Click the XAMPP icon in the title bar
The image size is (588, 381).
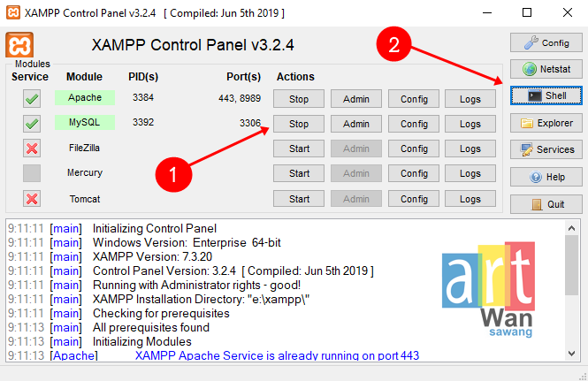coord(13,12)
